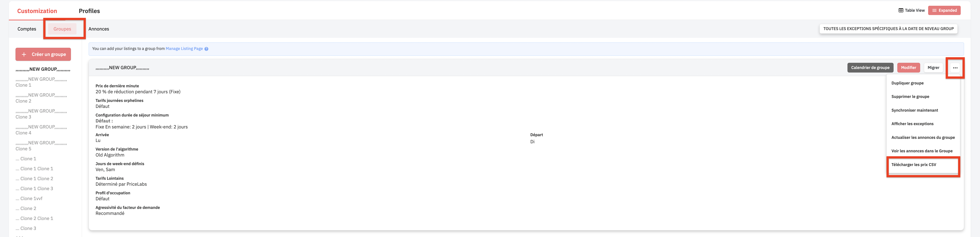The width and height of the screenshot is (980, 237).
Task: Open the Manage Listing Page link
Action: [184, 49]
